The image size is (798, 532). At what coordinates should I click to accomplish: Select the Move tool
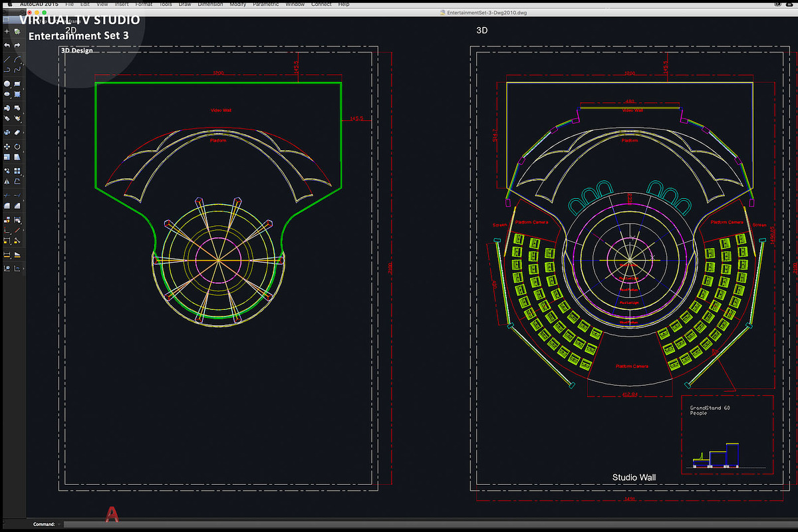(x=7, y=146)
